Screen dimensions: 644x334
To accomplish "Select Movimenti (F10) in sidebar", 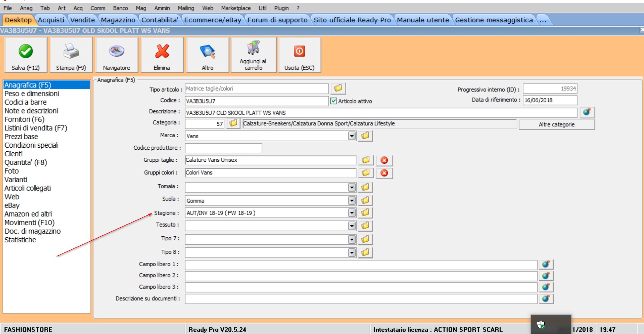I will coord(29,222).
